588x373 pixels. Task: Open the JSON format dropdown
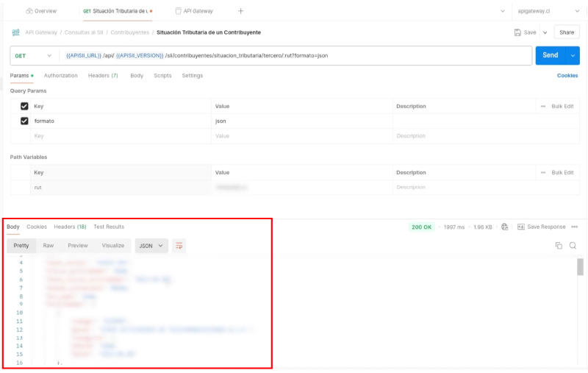(151, 246)
